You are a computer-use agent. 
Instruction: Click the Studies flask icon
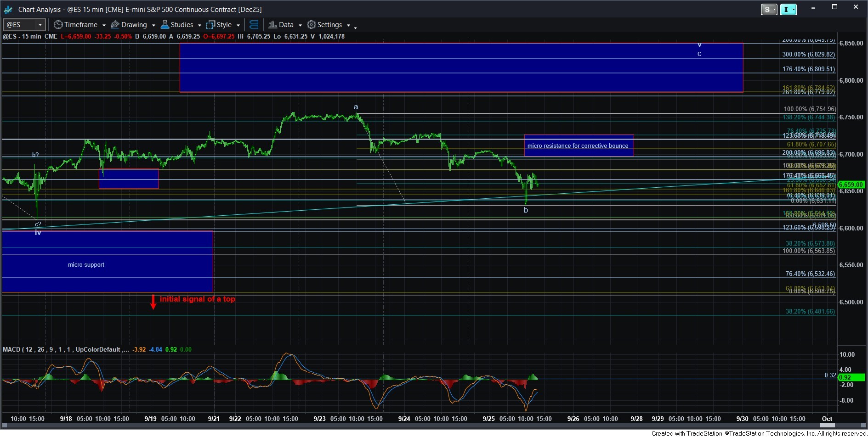click(165, 25)
